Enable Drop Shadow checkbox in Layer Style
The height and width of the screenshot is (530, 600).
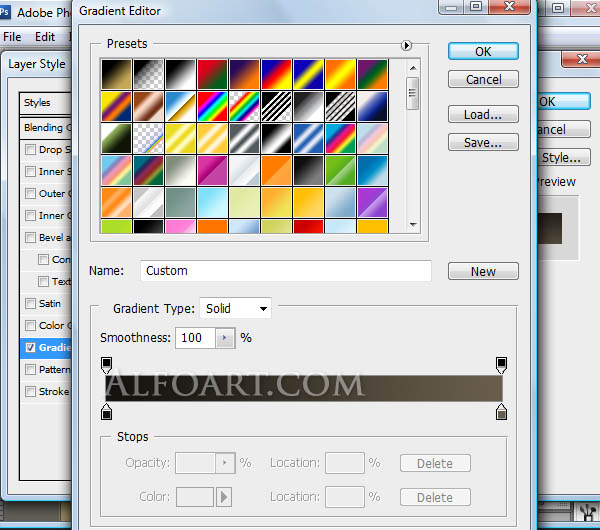tap(30, 149)
